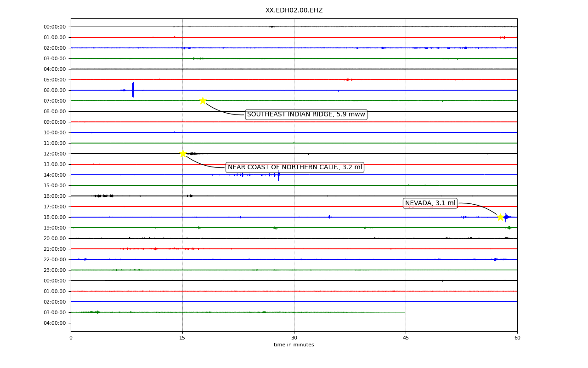The height and width of the screenshot is (368, 588).
Task: Click the Northern California event star marker
Action: click(x=183, y=154)
